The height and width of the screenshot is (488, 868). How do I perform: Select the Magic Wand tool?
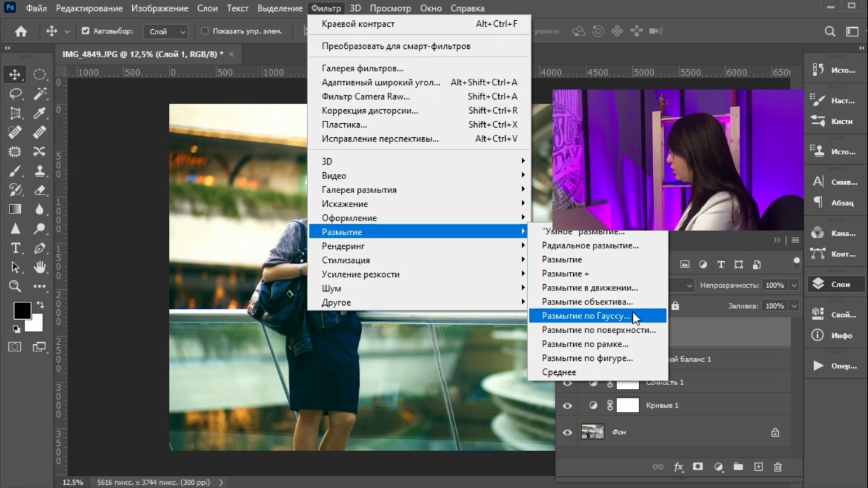click(39, 94)
